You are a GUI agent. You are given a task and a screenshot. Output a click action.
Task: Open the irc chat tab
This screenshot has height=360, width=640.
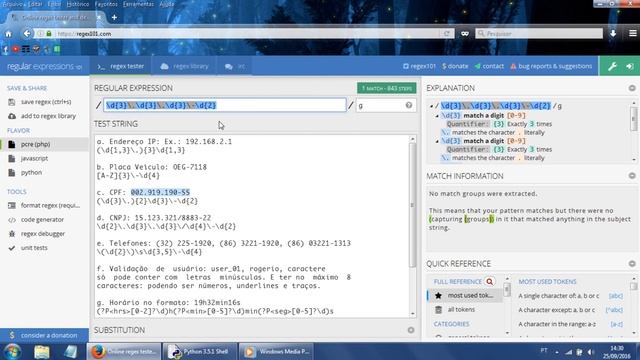click(x=235, y=66)
